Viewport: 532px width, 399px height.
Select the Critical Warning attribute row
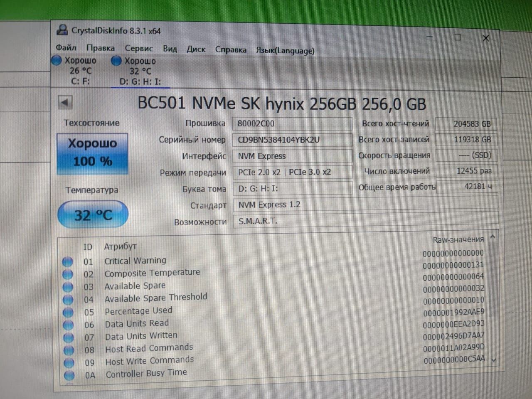(273, 258)
